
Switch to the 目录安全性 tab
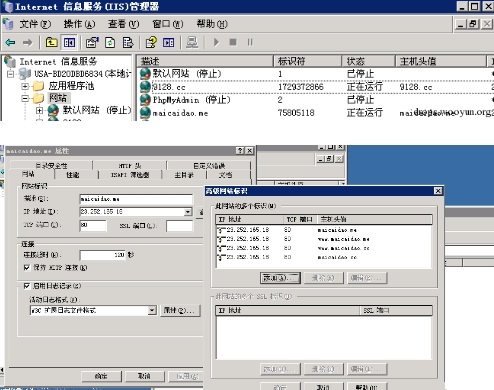pyautogui.click(x=51, y=165)
